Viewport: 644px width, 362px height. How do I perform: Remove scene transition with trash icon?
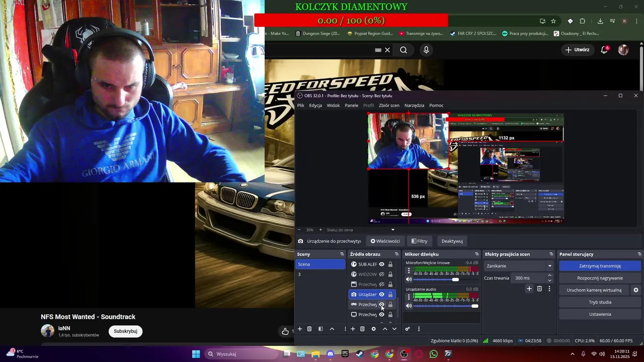coord(539,289)
